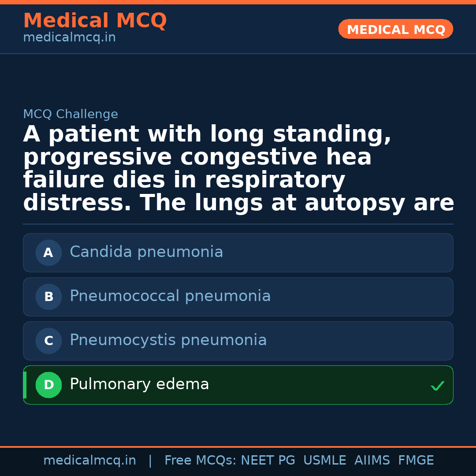Image resolution: width=476 pixels, height=476 pixels.
Task: Click the MCQ Challenge label
Action: (71, 115)
